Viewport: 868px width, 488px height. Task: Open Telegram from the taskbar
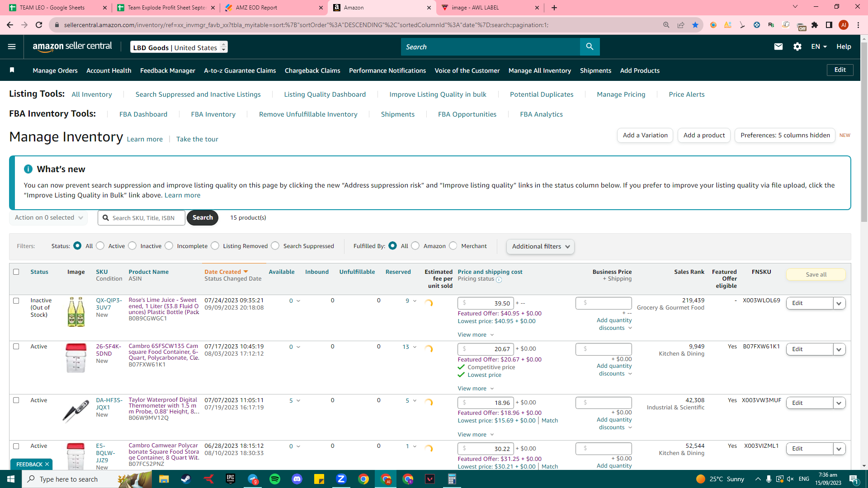[x=252, y=479]
